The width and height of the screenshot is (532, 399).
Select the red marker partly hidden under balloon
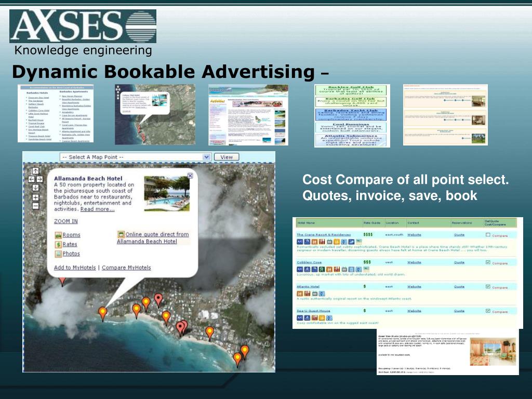[62, 281]
